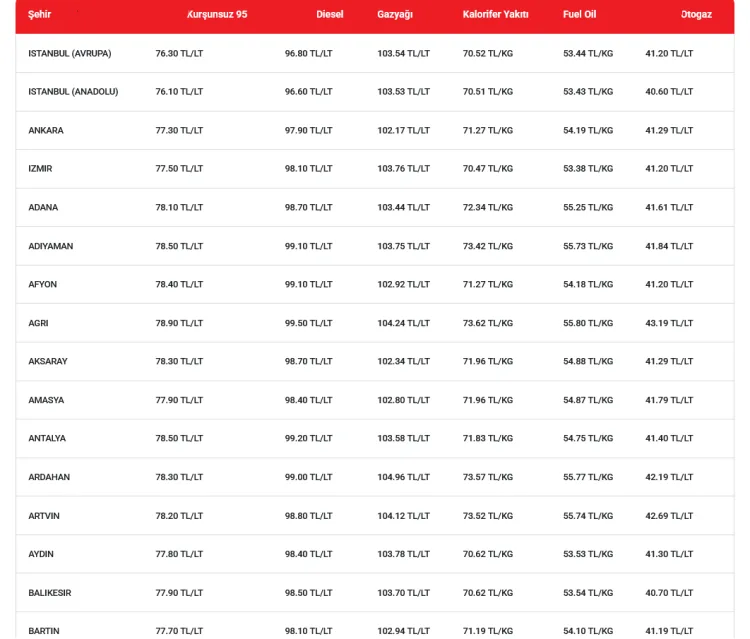Click the Diesel column header

point(330,14)
